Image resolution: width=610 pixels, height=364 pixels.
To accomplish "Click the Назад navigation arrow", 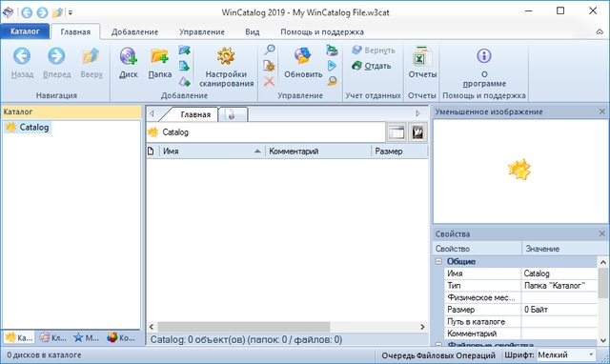I will (x=22, y=56).
